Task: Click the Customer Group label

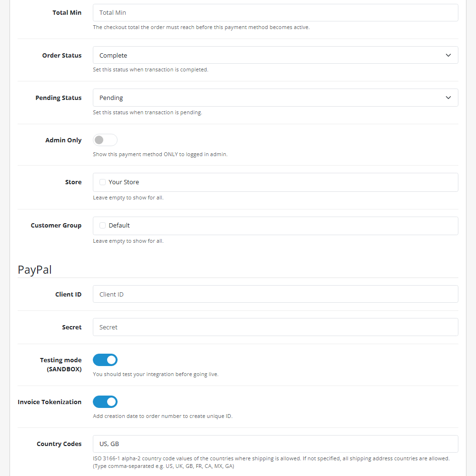Action: [56, 225]
